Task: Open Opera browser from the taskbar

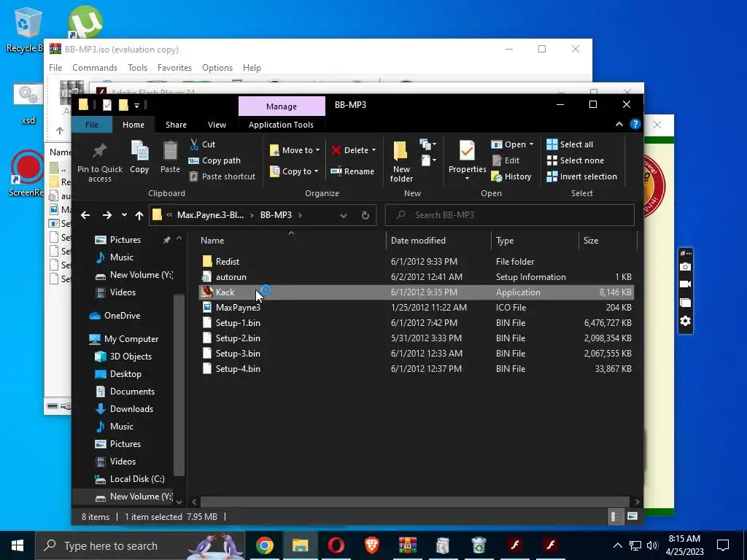Action: click(336, 545)
